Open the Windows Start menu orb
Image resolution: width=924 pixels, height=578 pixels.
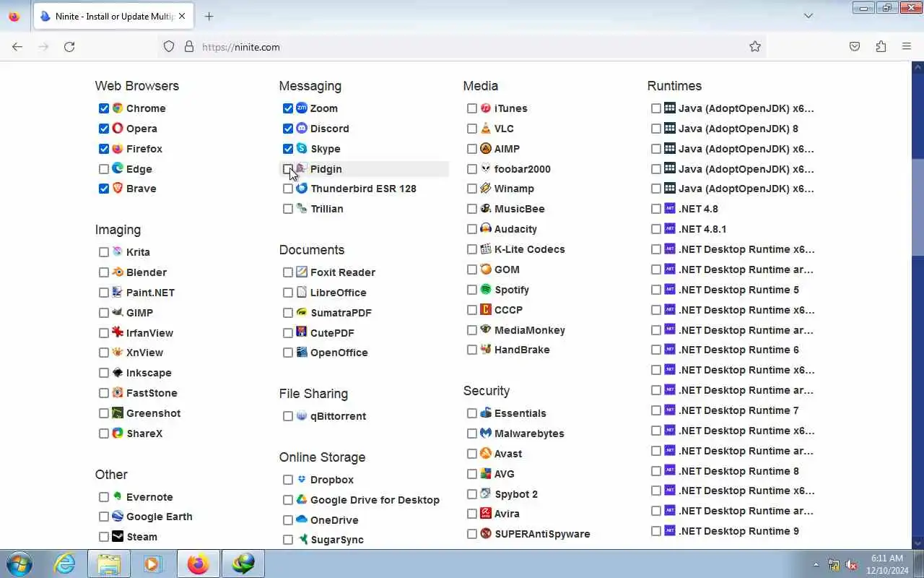pyautogui.click(x=19, y=564)
